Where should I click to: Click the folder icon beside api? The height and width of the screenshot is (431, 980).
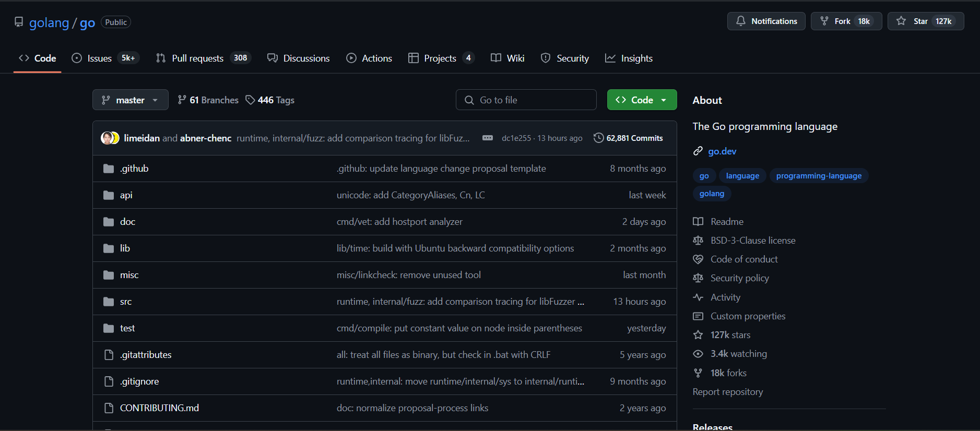109,195
